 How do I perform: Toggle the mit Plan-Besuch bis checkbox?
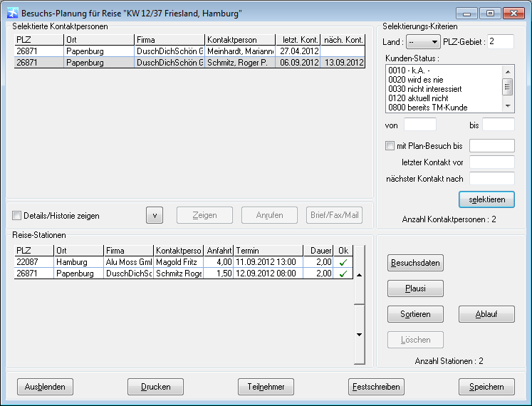[390, 146]
